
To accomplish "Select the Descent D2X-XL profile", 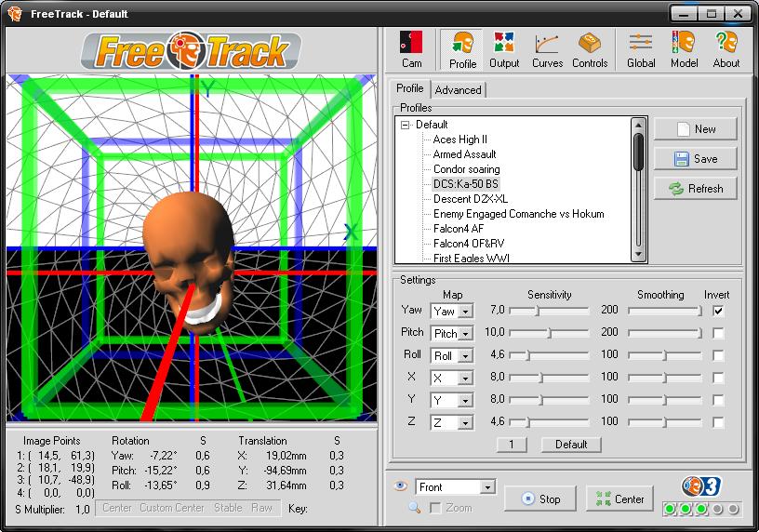I will (x=470, y=199).
